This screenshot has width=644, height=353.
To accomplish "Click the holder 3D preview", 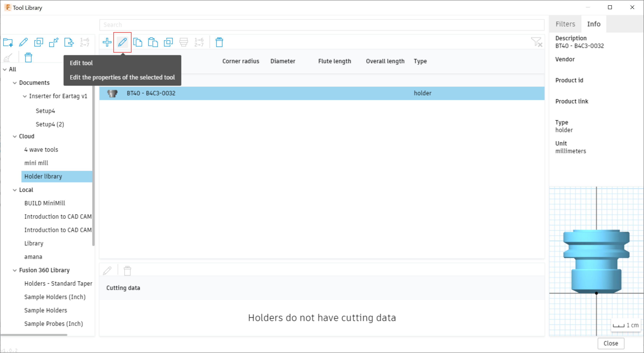I will click(x=596, y=261).
